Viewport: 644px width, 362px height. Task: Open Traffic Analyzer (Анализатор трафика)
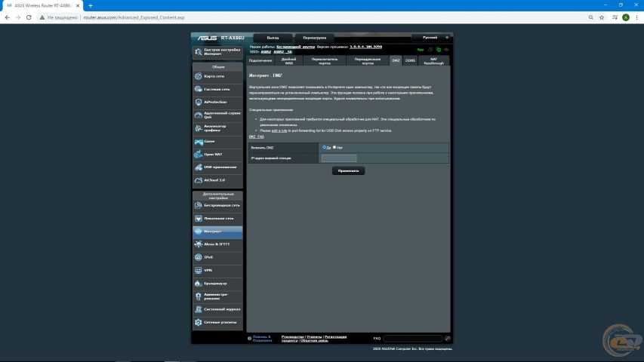pos(217,128)
